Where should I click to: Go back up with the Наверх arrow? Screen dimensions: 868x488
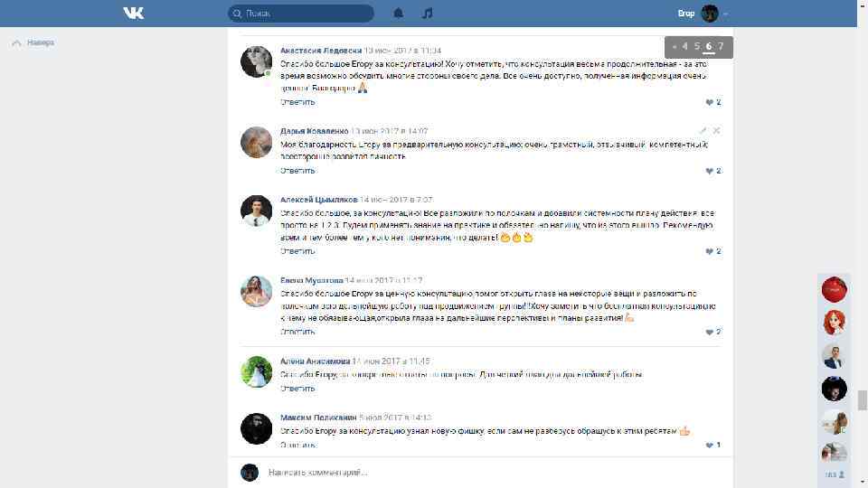[16, 42]
